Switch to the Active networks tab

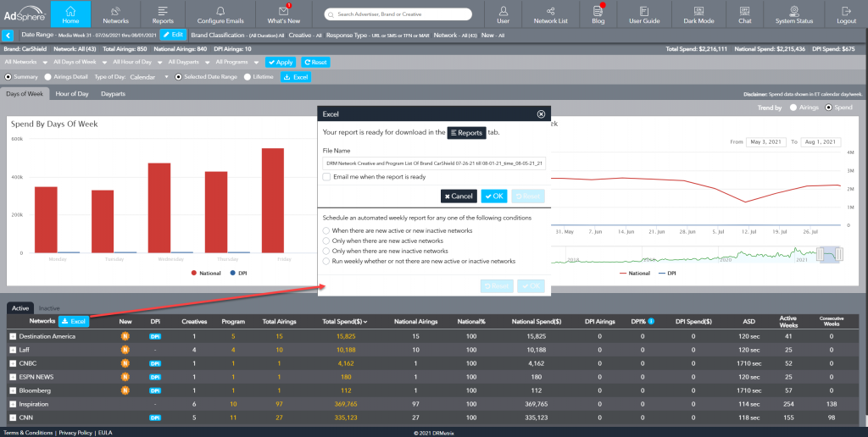click(x=20, y=308)
